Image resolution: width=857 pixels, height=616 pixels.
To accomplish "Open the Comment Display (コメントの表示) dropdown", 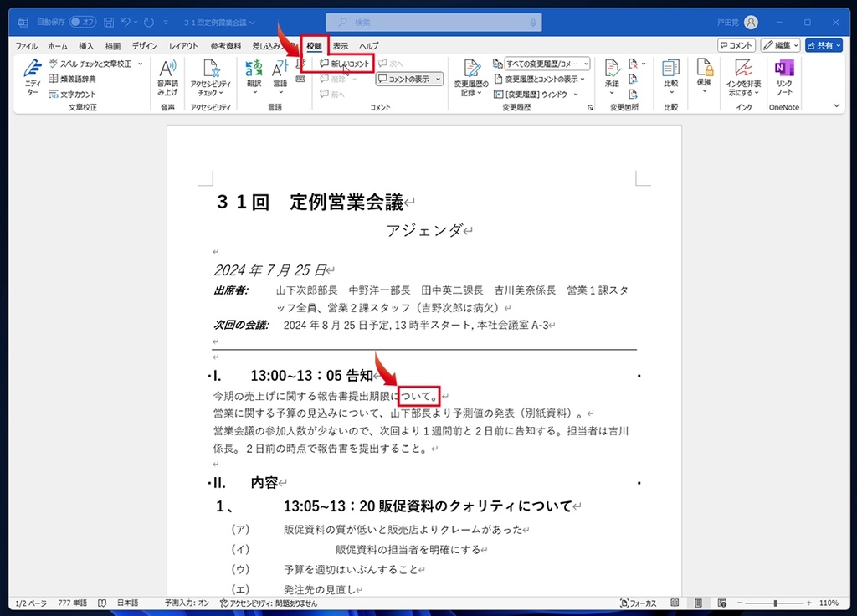I will coord(409,80).
